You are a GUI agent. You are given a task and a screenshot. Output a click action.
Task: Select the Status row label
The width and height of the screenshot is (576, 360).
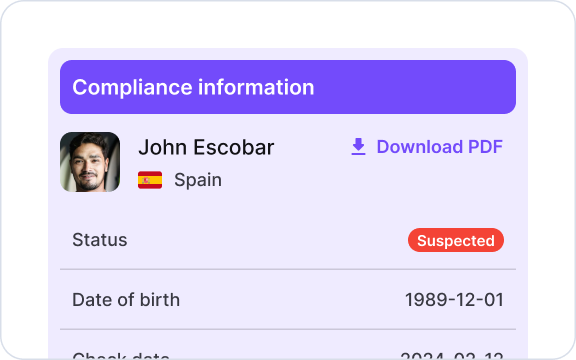pyautogui.click(x=100, y=240)
